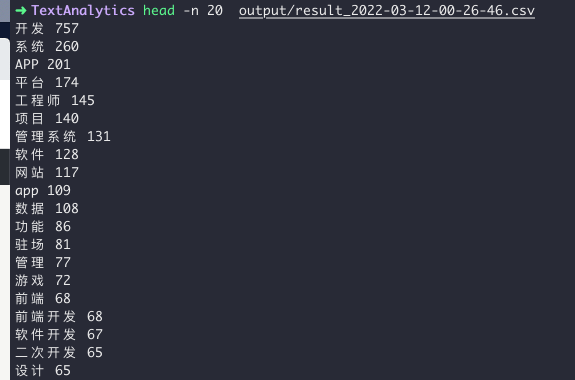Click the 网站 117 output line

click(47, 172)
